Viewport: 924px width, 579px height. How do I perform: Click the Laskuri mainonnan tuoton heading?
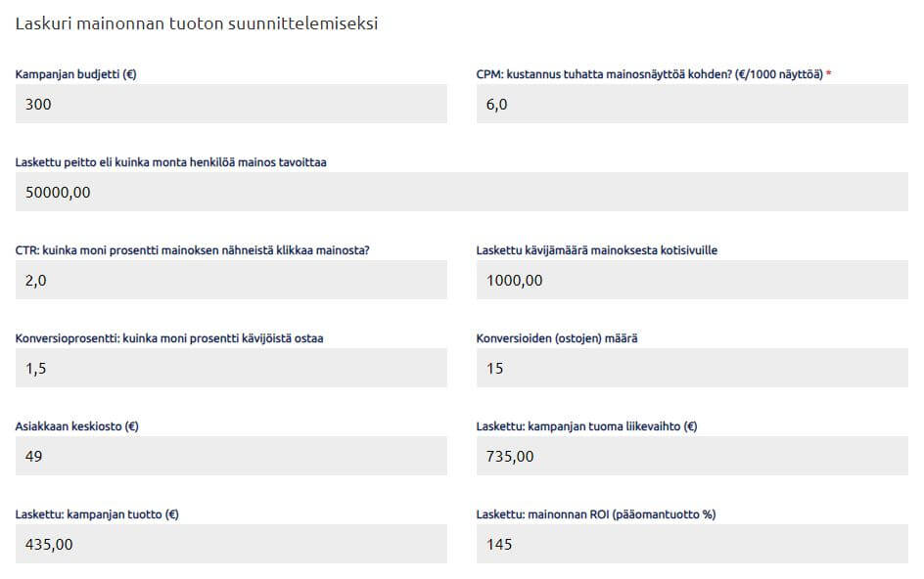(196, 22)
